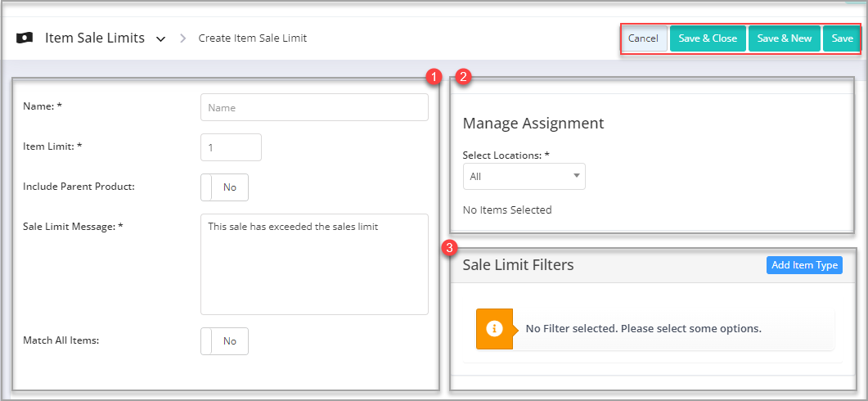The width and height of the screenshot is (868, 401).
Task: Open the Select Locations dropdown
Action: 524,176
